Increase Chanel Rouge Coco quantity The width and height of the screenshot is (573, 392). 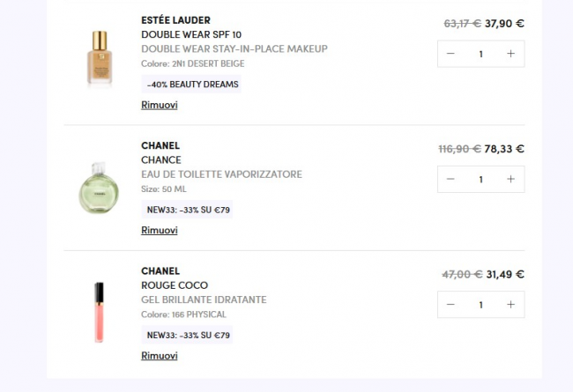(x=510, y=305)
